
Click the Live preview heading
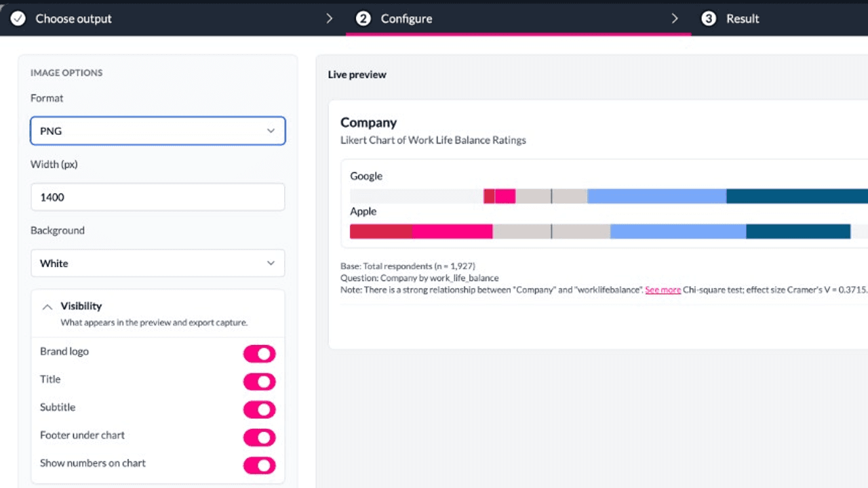tap(357, 75)
